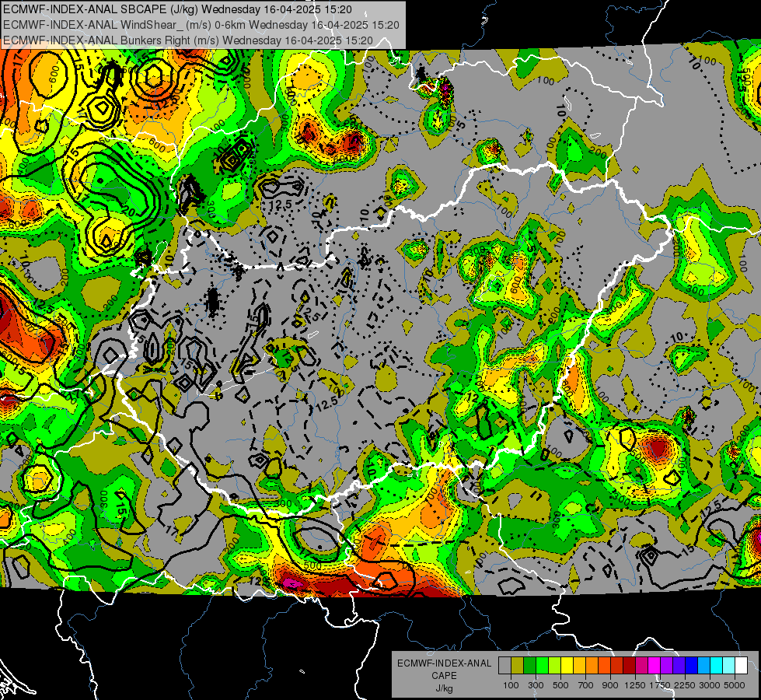Select the indigo swatch before 2250

pyautogui.click(x=679, y=666)
